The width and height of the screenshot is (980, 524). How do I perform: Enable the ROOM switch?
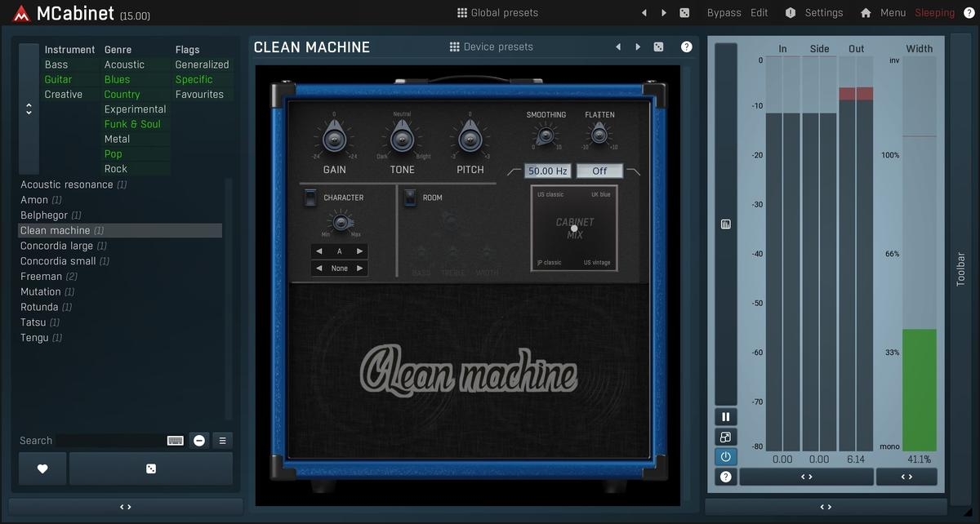(410, 198)
